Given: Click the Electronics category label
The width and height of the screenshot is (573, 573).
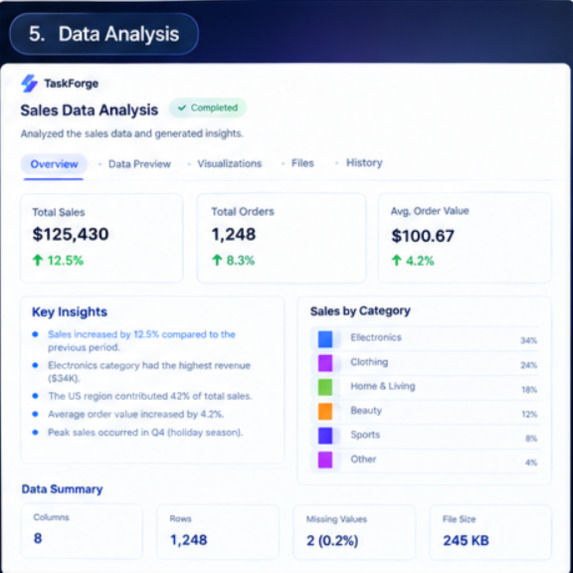Looking at the screenshot, I should tap(376, 337).
